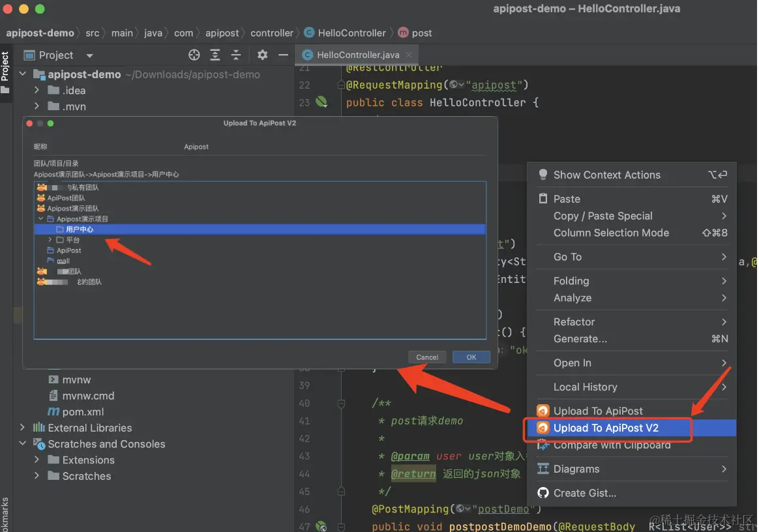Image resolution: width=759 pixels, height=532 pixels.
Task: Click the Paste clipboard icon
Action: (x=543, y=198)
